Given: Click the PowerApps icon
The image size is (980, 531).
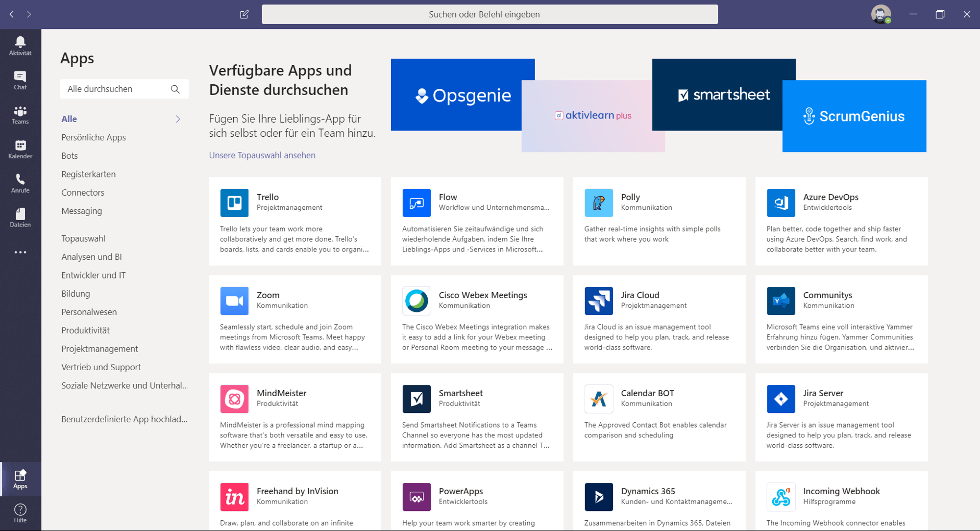Looking at the screenshot, I should pyautogui.click(x=416, y=497).
